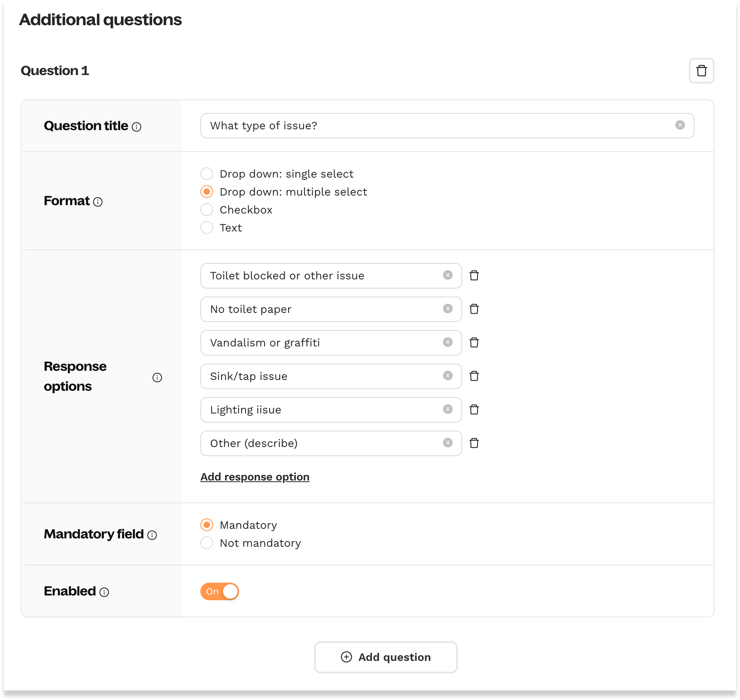Click into the 'What type of issue?' field
This screenshot has height=700, width=740.
click(439, 126)
